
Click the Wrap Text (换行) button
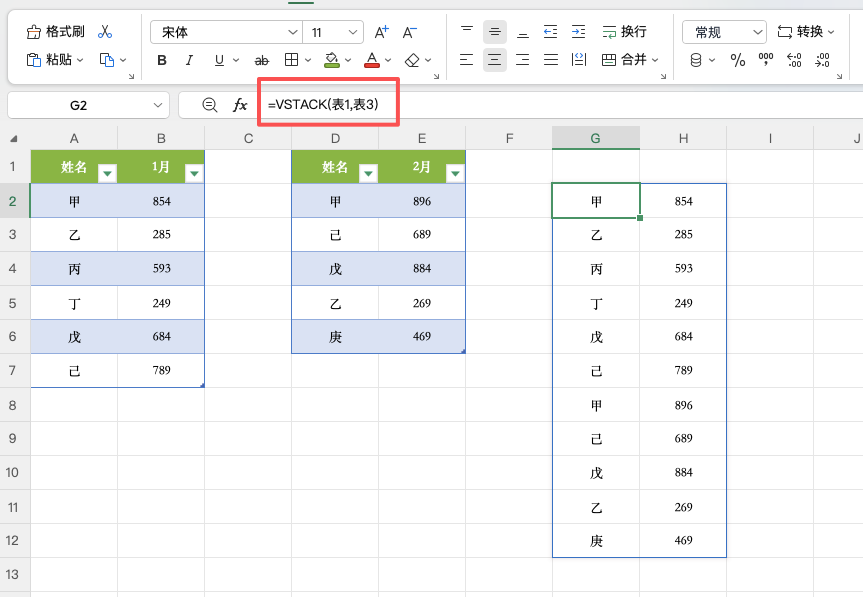[x=624, y=32]
